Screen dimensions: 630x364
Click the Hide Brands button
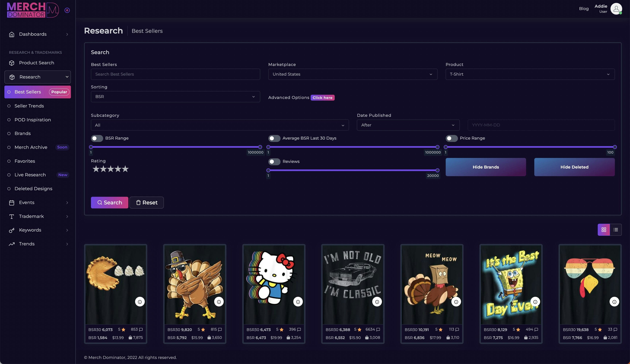[x=486, y=167]
